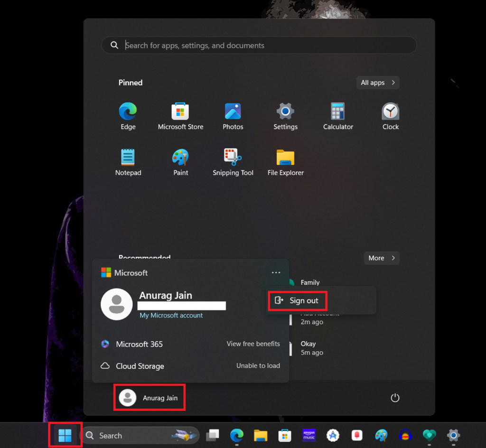Show More recommended items
The width and height of the screenshot is (486, 448).
(x=382, y=258)
